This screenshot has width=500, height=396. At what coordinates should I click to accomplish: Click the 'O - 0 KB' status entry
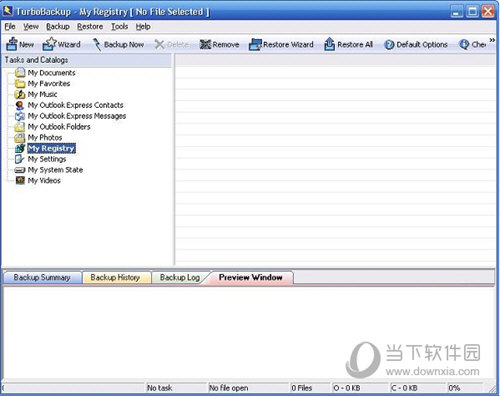(x=361, y=388)
